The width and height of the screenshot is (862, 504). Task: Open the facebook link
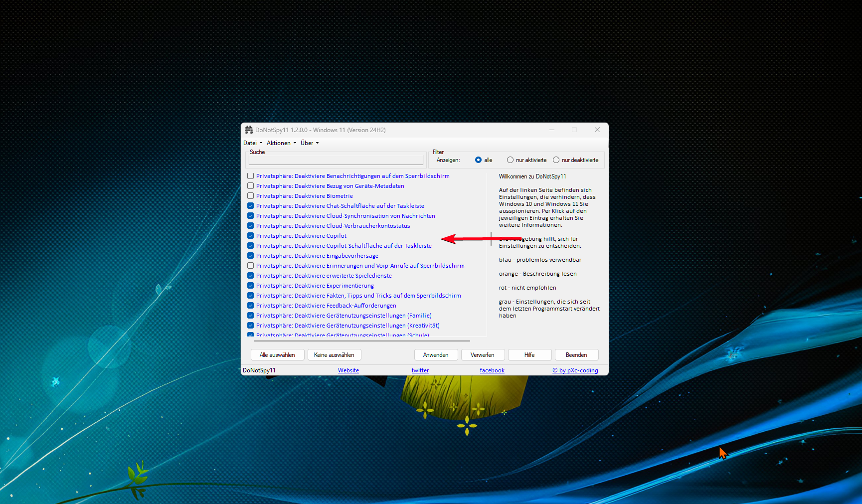tap(492, 370)
